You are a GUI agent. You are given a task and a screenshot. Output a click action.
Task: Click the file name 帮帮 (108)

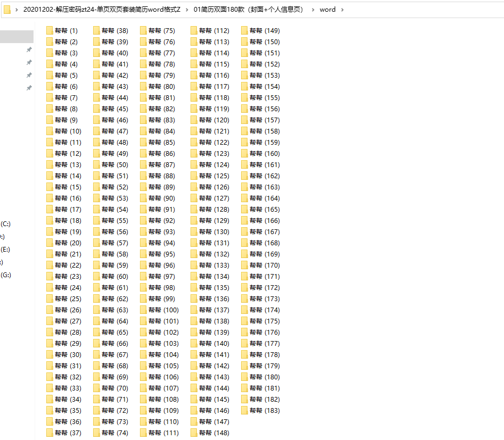point(164,400)
